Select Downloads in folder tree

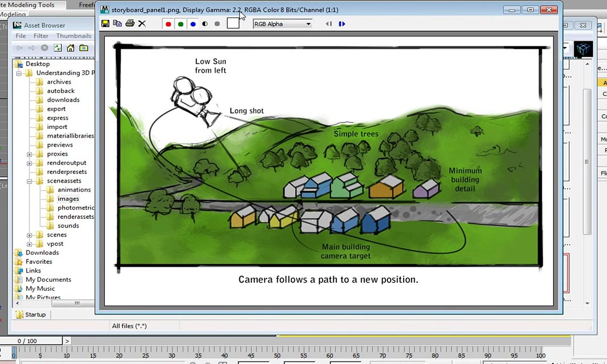[42, 253]
